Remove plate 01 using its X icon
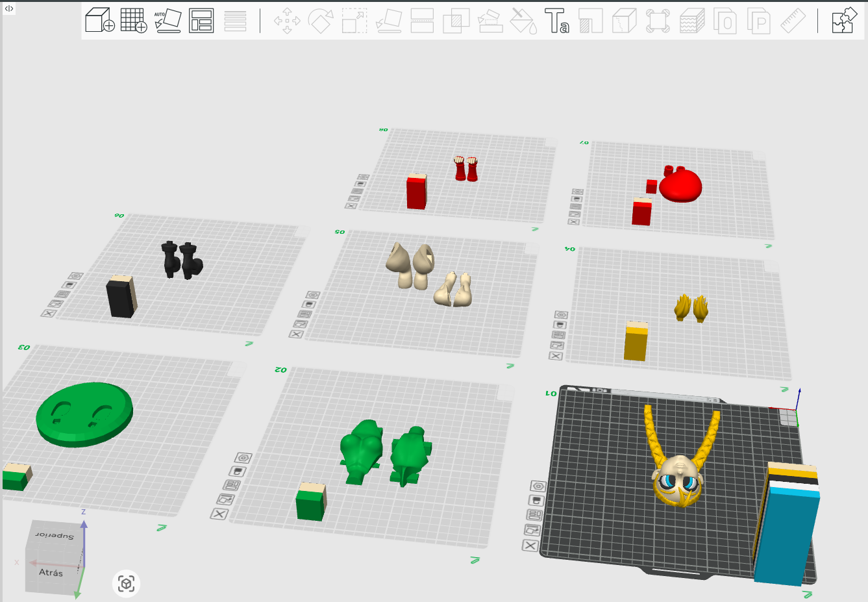 tap(530, 546)
